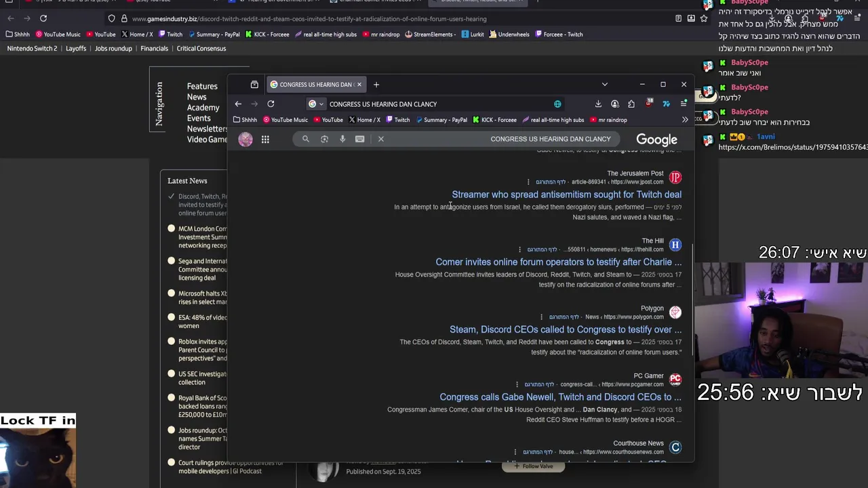The width and height of the screenshot is (868, 488).
Task: Open the translated page link under Polygon
Action: pyautogui.click(x=564, y=317)
